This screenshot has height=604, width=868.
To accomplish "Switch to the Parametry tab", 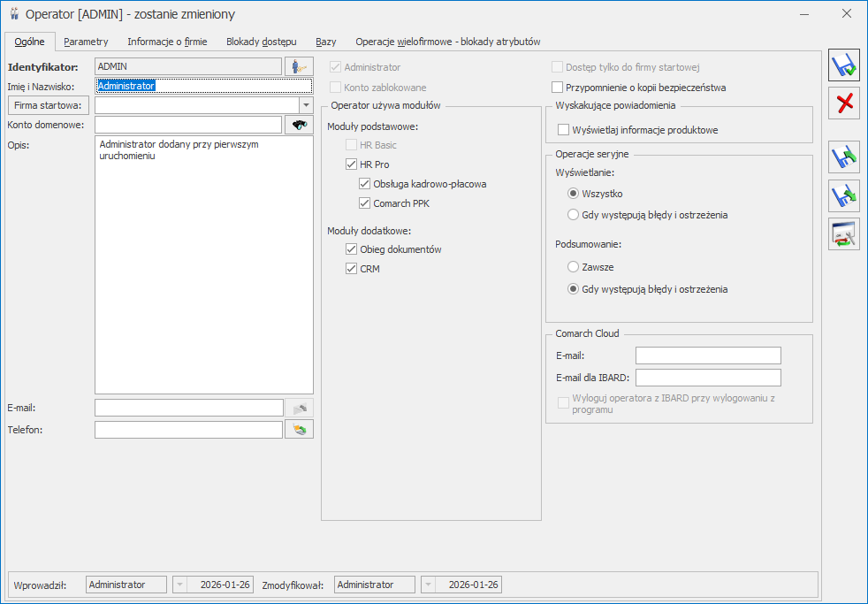I will [x=86, y=42].
